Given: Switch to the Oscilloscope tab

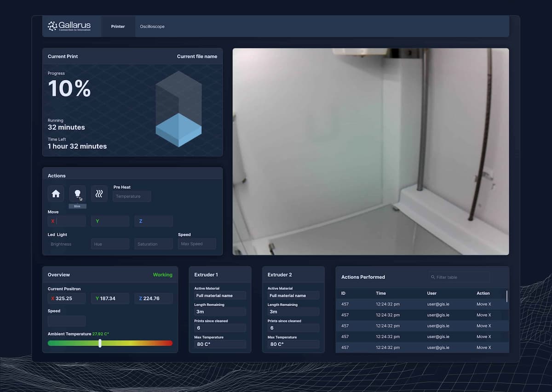Looking at the screenshot, I should (152, 27).
